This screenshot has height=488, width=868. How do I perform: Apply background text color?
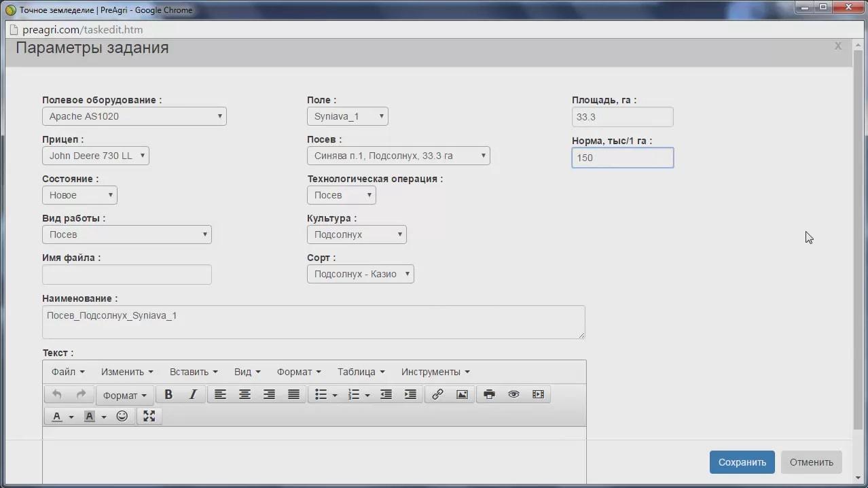click(x=90, y=417)
